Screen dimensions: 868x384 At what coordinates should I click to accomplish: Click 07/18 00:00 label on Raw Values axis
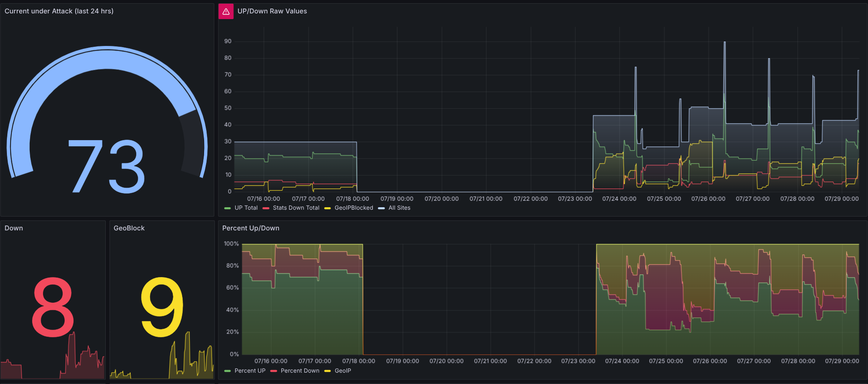[352, 199]
